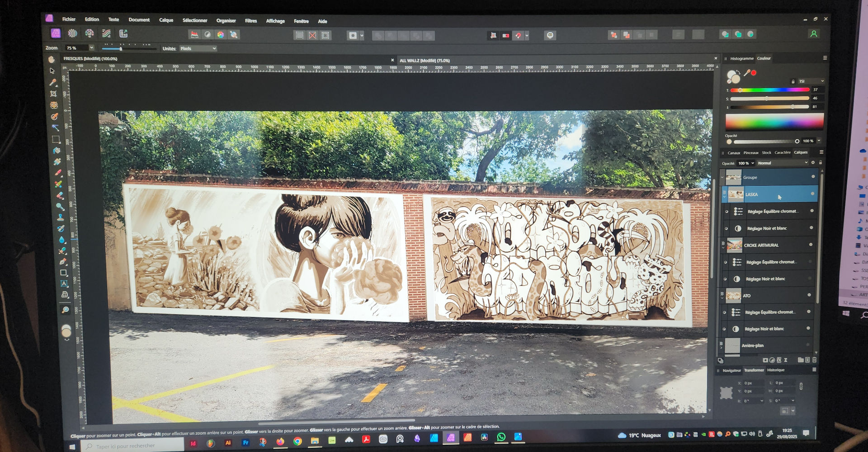
Task: Select the Text tool in the toolbox
Action: (x=64, y=284)
